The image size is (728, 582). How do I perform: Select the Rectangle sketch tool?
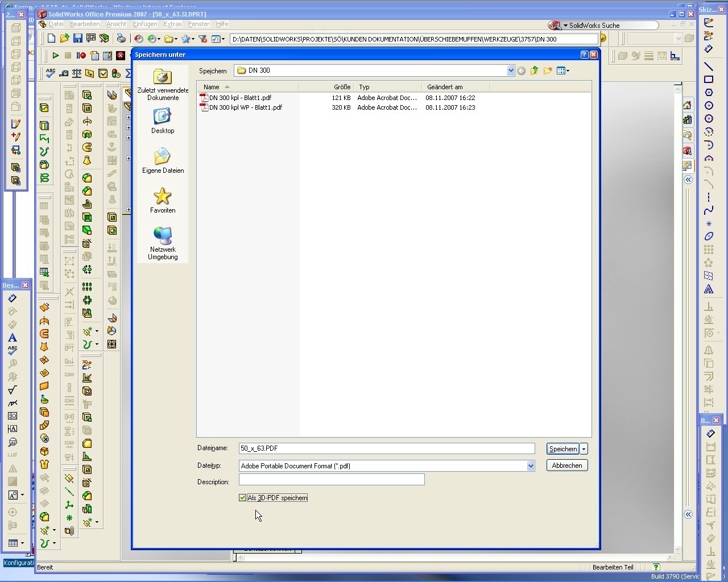pos(709,80)
